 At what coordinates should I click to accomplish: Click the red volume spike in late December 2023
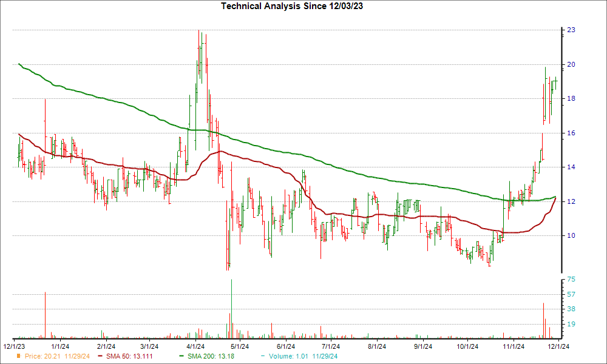(46, 315)
